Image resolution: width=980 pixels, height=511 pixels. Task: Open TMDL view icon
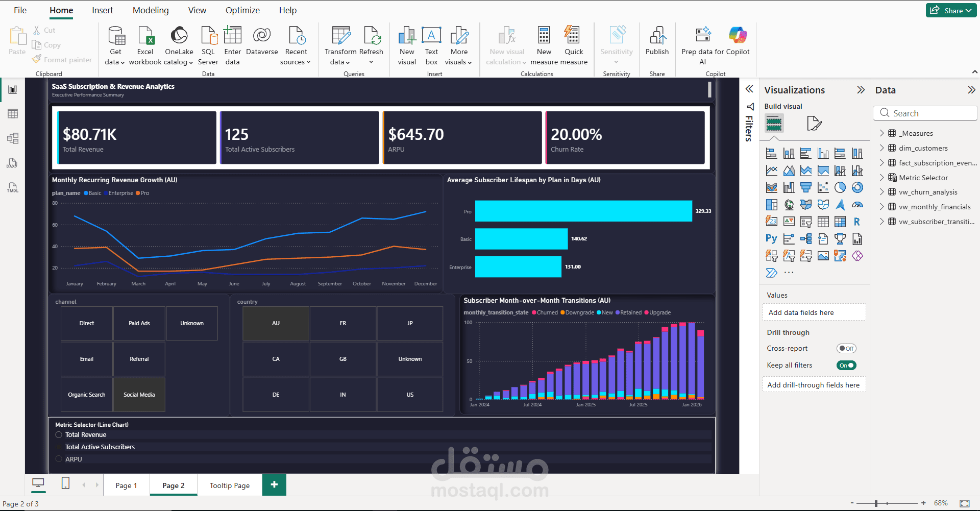13,187
